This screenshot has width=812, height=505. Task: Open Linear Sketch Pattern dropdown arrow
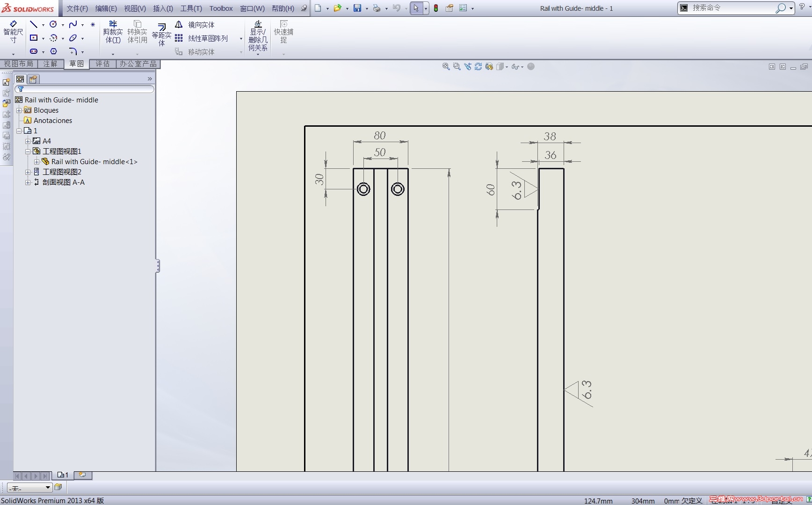pyautogui.click(x=241, y=38)
